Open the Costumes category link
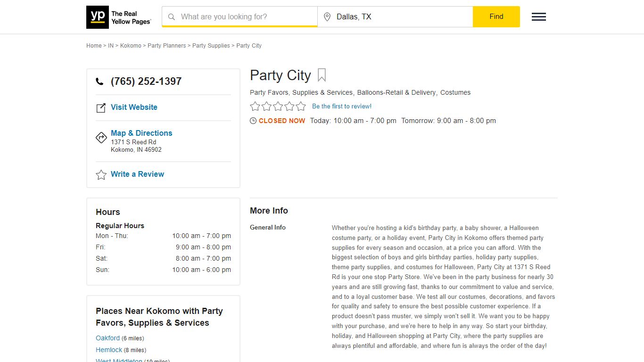Screen dimensions: 644x362 click(455, 92)
